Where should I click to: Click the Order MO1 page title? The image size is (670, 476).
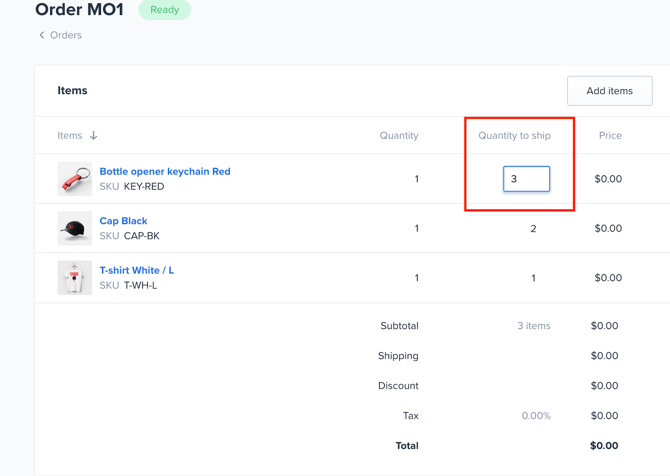pyautogui.click(x=80, y=10)
